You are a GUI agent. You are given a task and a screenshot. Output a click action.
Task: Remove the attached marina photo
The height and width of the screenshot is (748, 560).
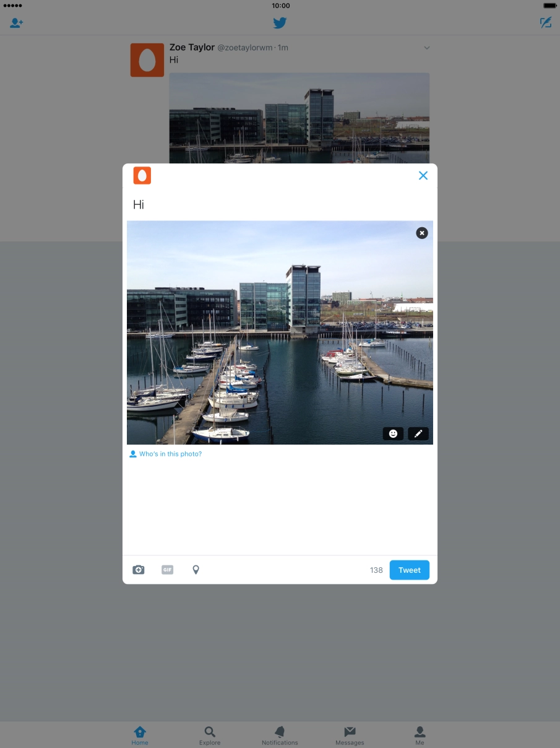coord(421,233)
